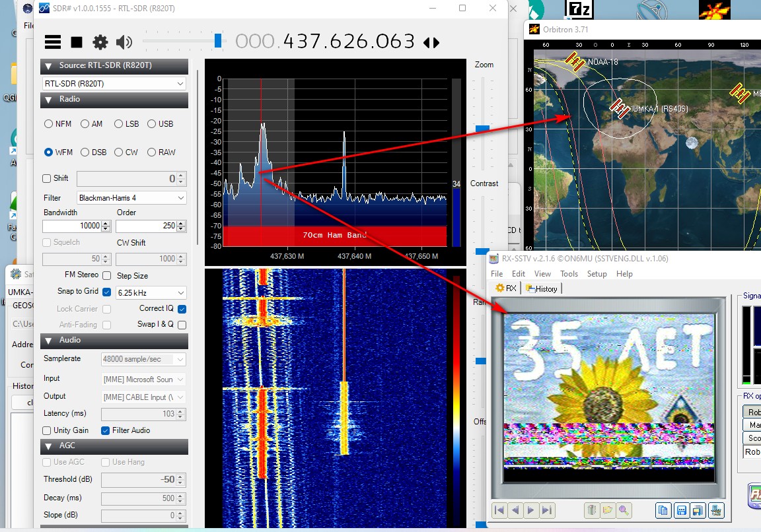Enable the Shift checkbox

[47, 178]
